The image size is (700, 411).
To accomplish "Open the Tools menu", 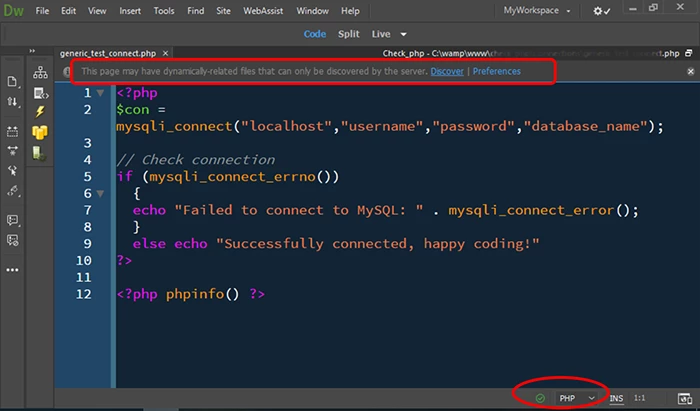I will tap(164, 11).
